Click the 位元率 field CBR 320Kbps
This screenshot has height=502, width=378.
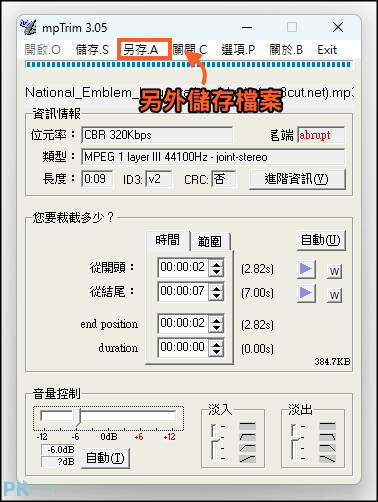click(x=157, y=135)
